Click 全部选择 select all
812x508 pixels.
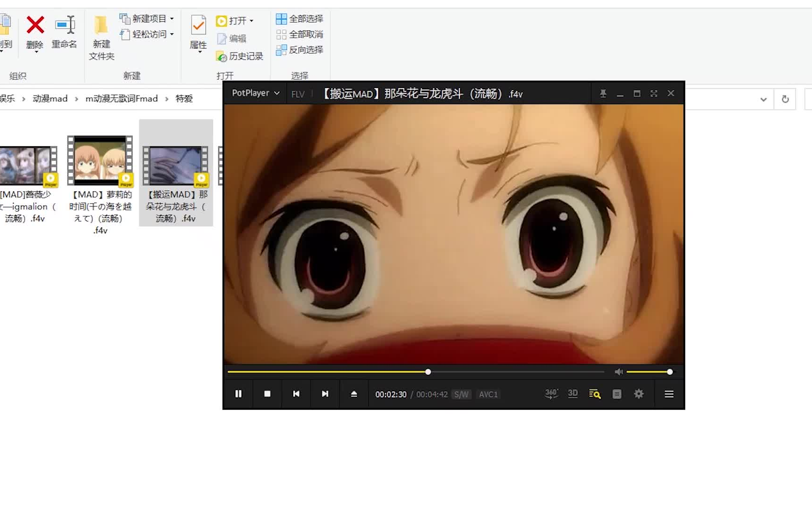pos(299,19)
